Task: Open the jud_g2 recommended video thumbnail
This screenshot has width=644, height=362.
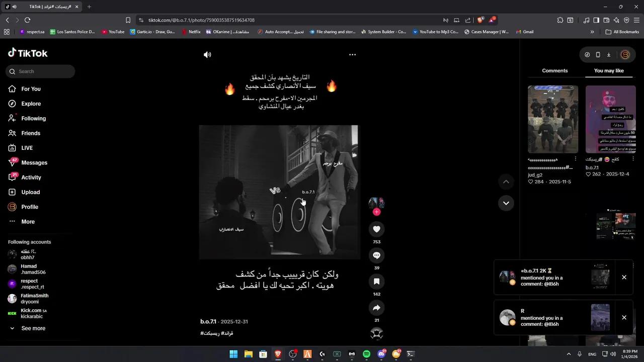Action: click(553, 119)
